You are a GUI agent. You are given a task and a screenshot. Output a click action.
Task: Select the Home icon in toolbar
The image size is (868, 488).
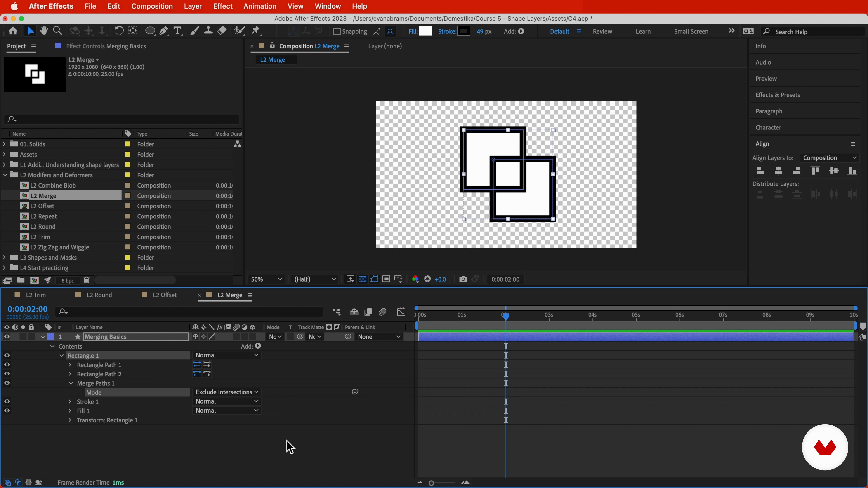pyautogui.click(x=13, y=31)
